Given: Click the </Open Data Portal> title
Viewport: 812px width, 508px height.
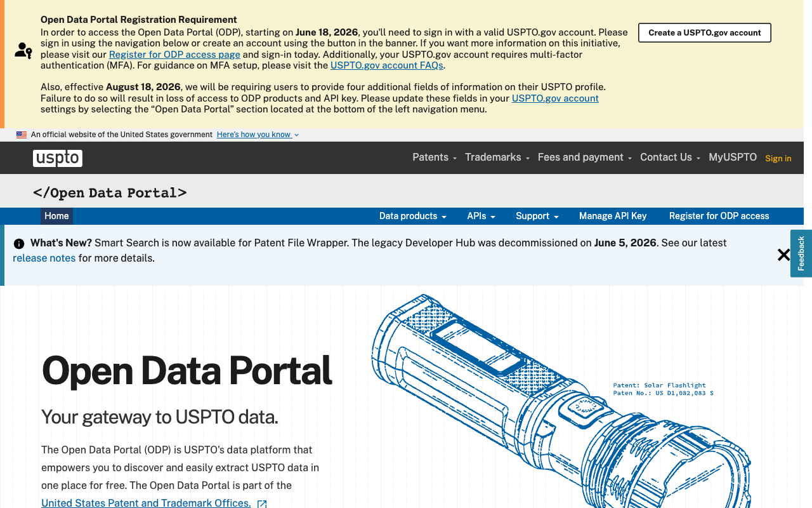Looking at the screenshot, I should point(110,193).
